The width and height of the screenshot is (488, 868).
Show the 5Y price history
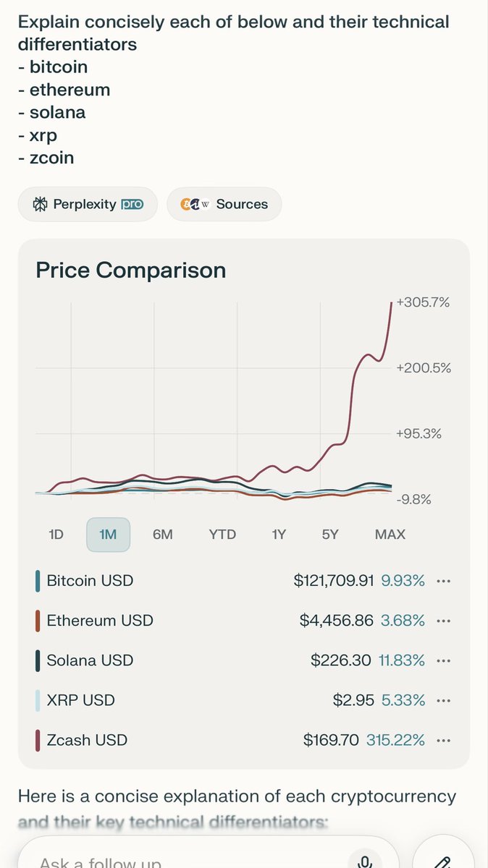[x=330, y=535]
